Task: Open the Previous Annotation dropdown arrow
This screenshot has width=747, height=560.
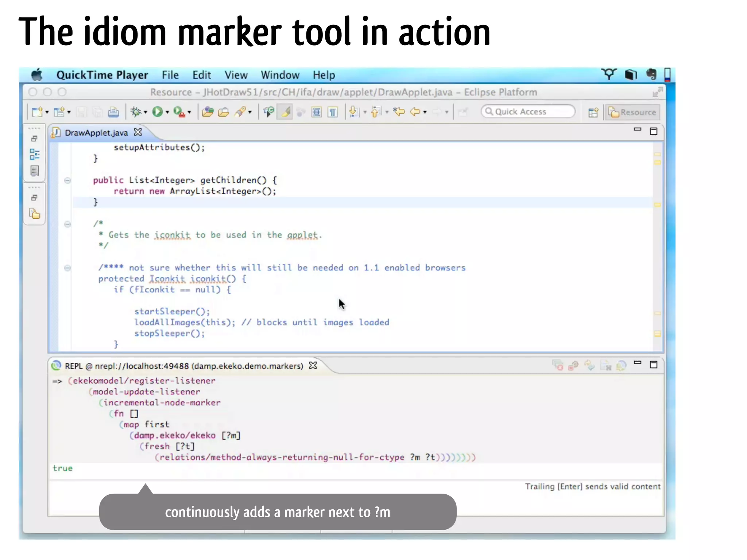Action: pos(387,112)
